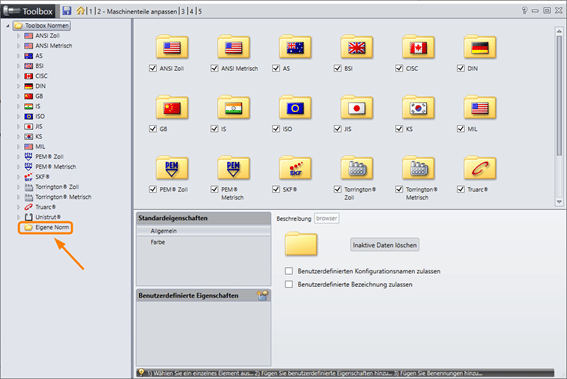
Task: Uncheck the ANSI Zoll checkbox
Action: (x=153, y=68)
